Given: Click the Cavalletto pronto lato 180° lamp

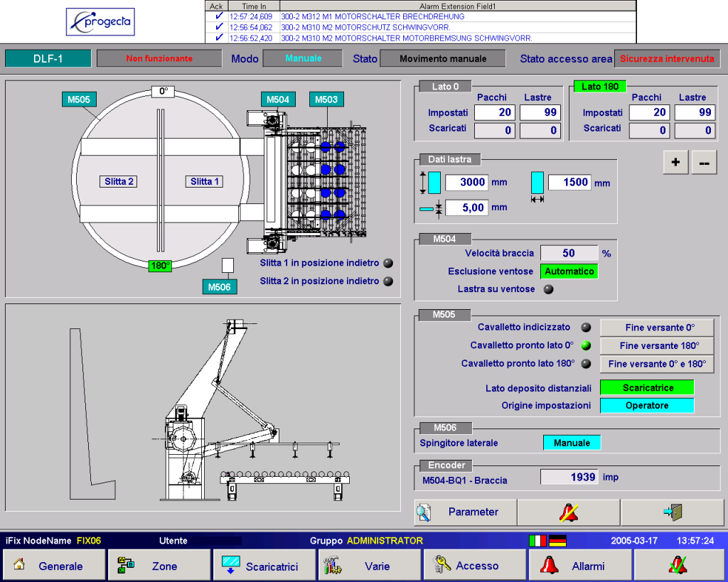Looking at the screenshot, I should 587,363.
